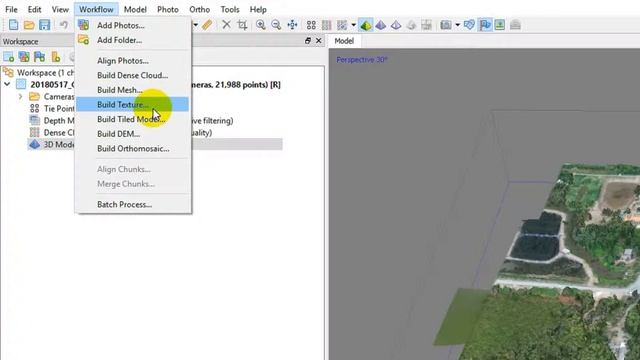
Task: Switch to shaded model view
Action: point(366,25)
